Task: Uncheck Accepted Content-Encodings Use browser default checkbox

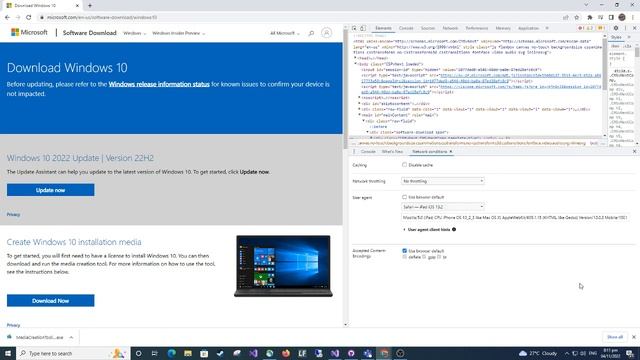Action: (x=404, y=251)
